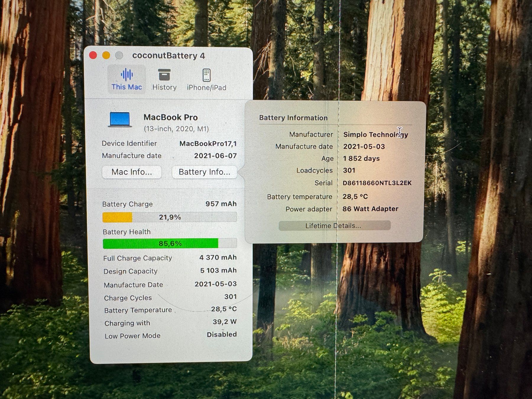This screenshot has width=532, height=399.
Task: Click the yellow Battery Charge bar
Action: click(x=117, y=217)
